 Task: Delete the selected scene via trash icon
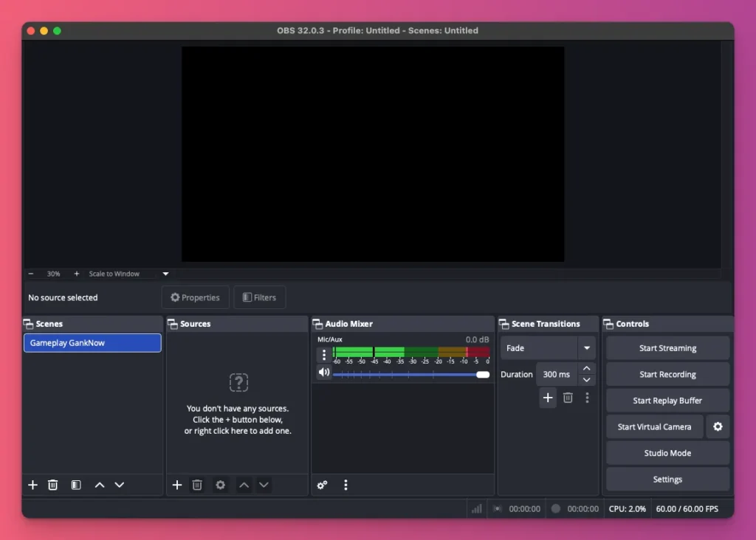click(52, 485)
